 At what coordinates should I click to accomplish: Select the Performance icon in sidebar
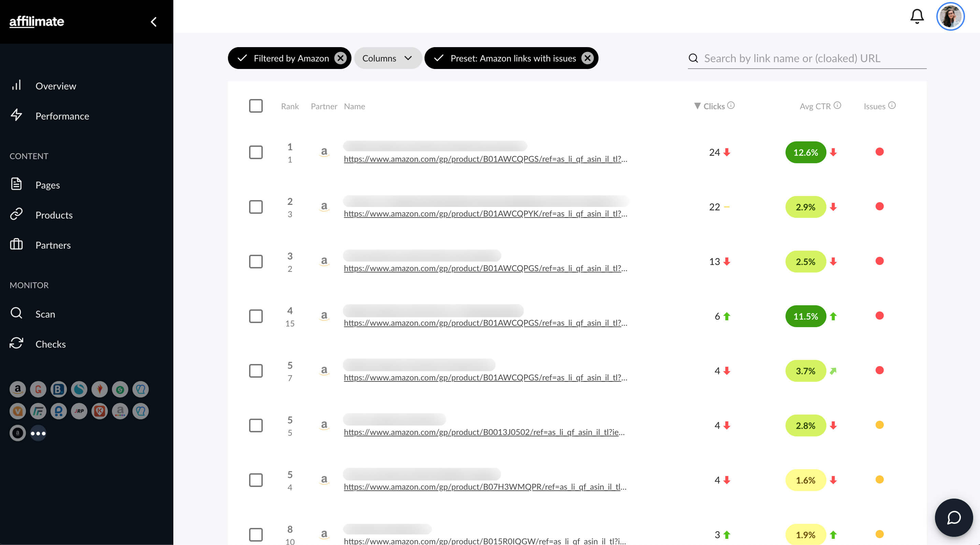click(x=17, y=115)
